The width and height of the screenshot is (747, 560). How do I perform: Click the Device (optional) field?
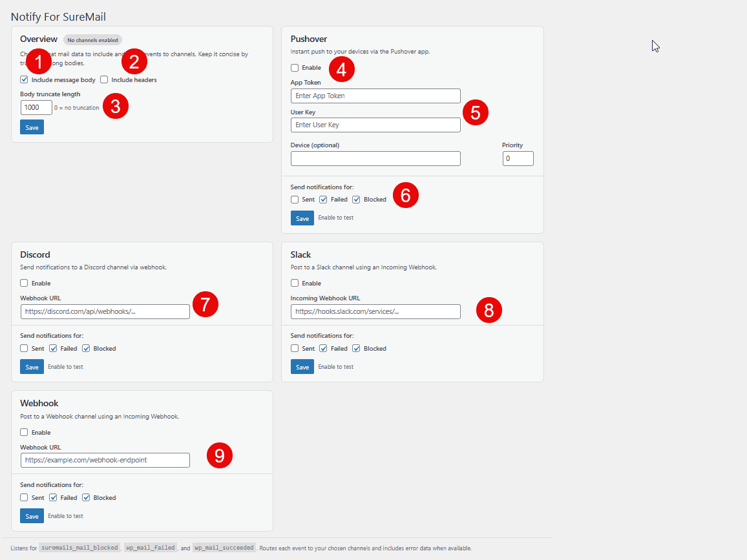click(375, 159)
